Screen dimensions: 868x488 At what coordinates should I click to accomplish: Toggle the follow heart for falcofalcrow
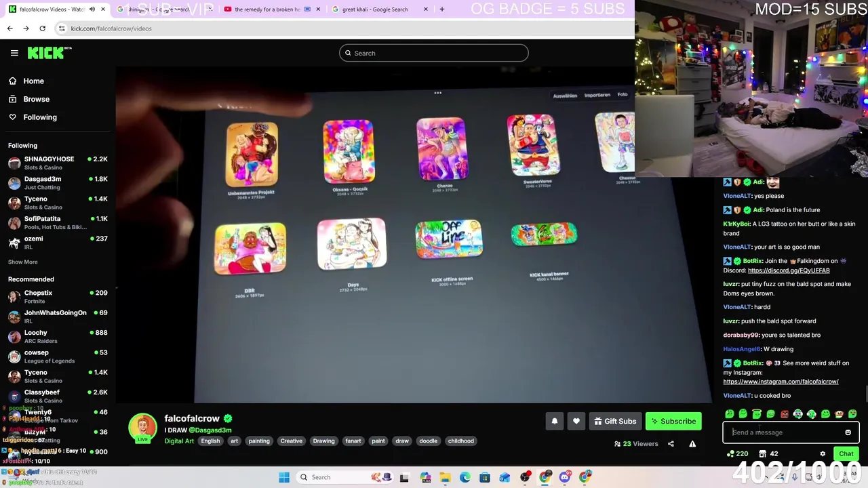[x=576, y=422]
